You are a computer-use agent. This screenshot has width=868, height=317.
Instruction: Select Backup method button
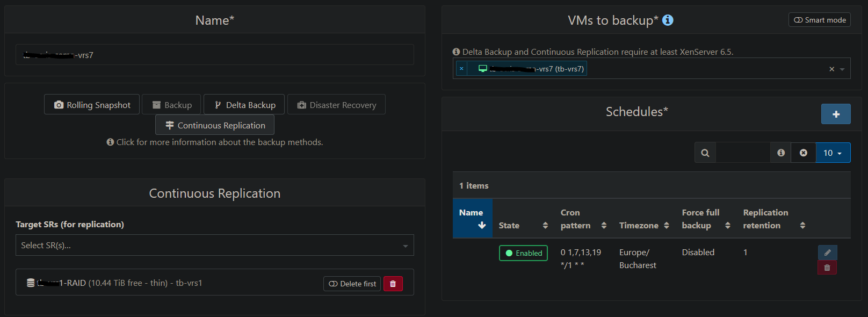click(171, 105)
